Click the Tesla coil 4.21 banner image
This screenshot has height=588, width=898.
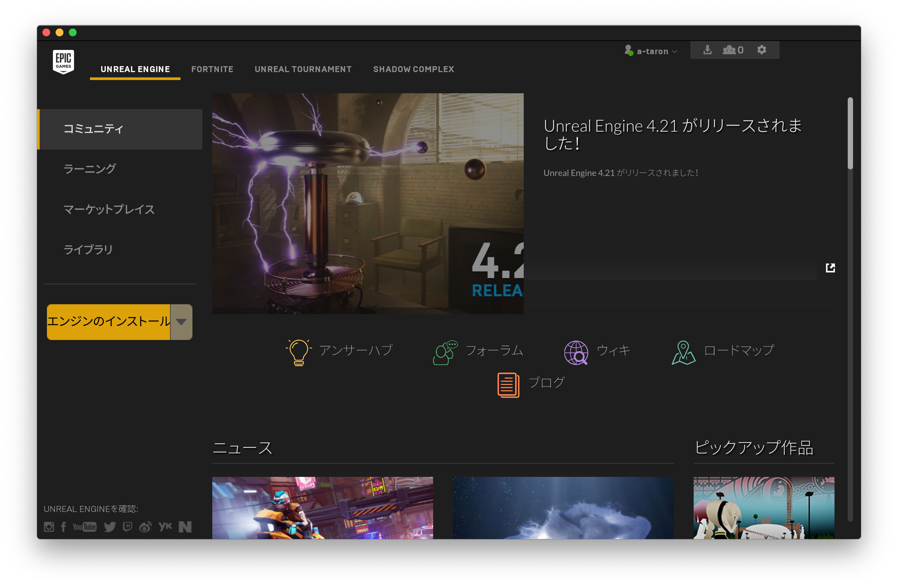(x=368, y=203)
